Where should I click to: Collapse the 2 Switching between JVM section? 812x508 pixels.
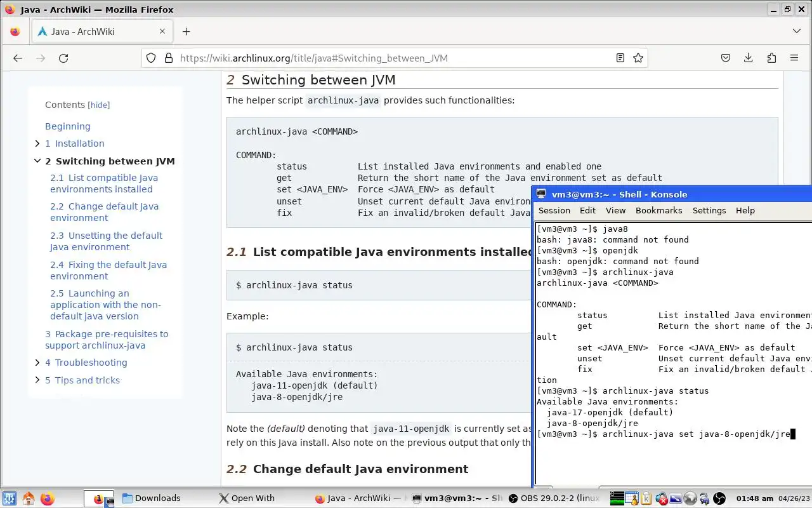tap(37, 161)
